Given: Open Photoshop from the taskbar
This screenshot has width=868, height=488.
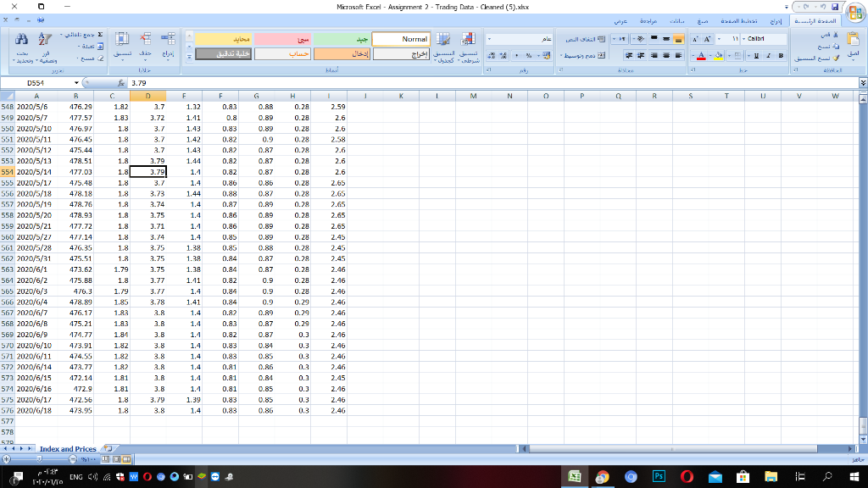Looking at the screenshot, I should point(659,476).
